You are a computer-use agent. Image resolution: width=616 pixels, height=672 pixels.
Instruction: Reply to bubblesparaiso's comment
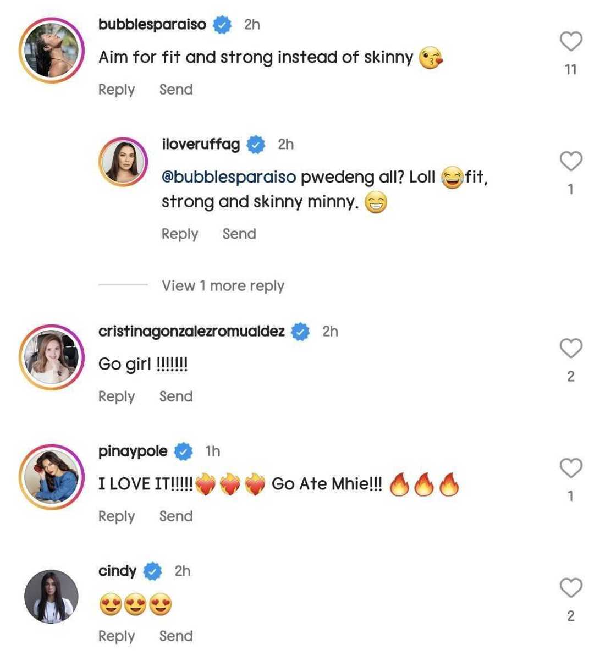117,90
